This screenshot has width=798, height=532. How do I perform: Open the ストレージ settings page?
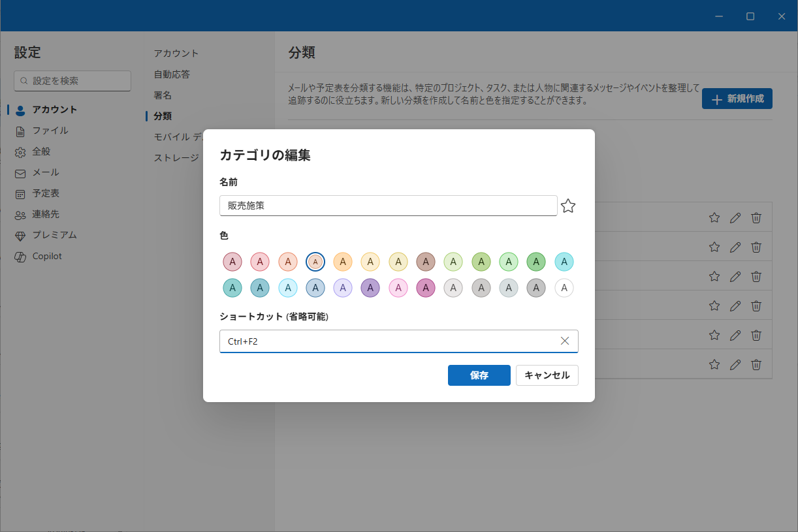click(175, 157)
